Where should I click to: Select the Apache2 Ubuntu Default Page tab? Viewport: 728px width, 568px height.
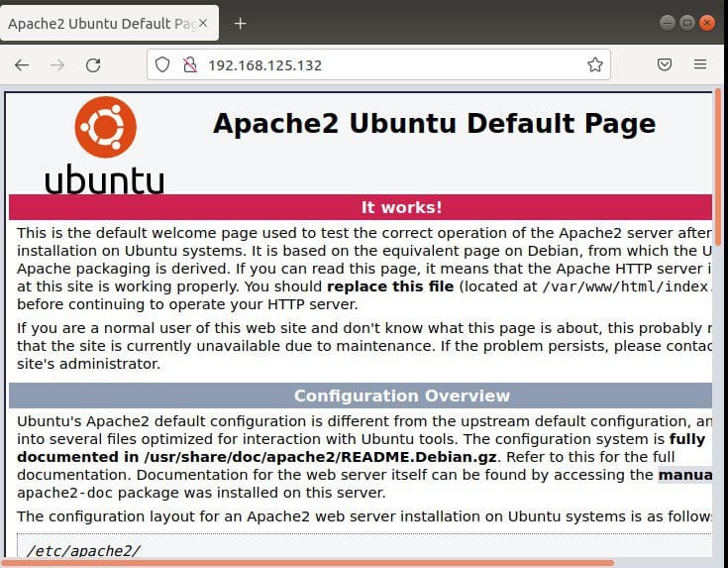[109, 23]
